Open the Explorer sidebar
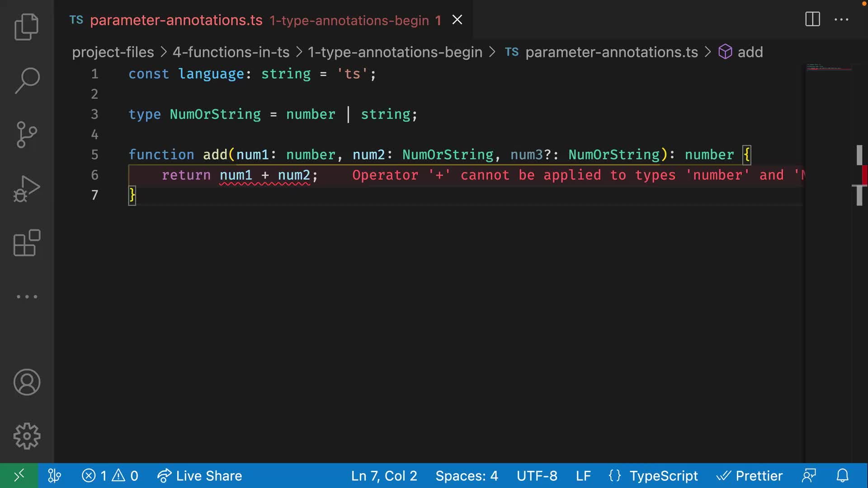 [x=27, y=27]
